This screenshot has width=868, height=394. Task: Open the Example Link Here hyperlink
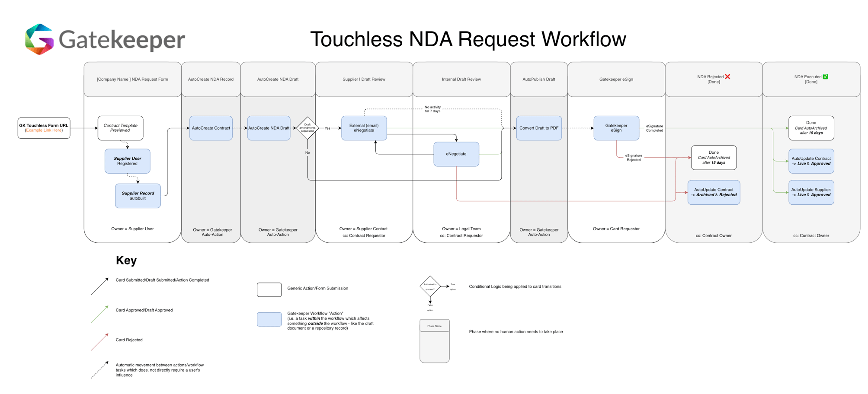tap(43, 130)
